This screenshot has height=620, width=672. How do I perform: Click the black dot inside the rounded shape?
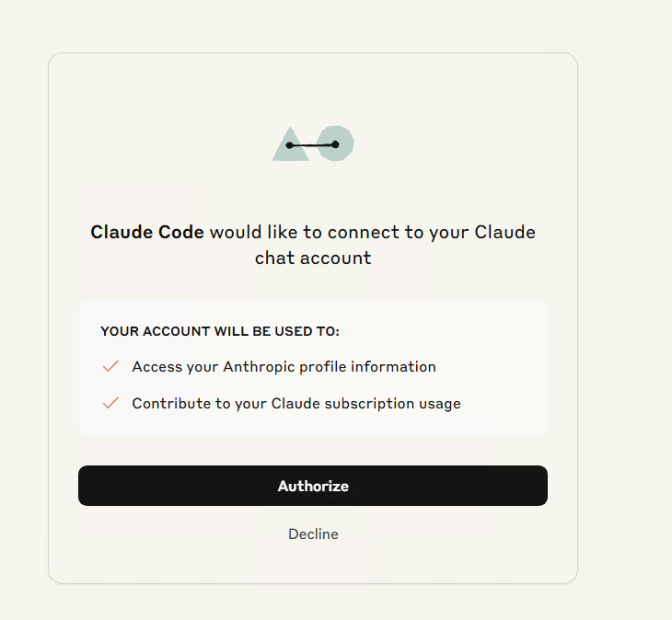336,144
